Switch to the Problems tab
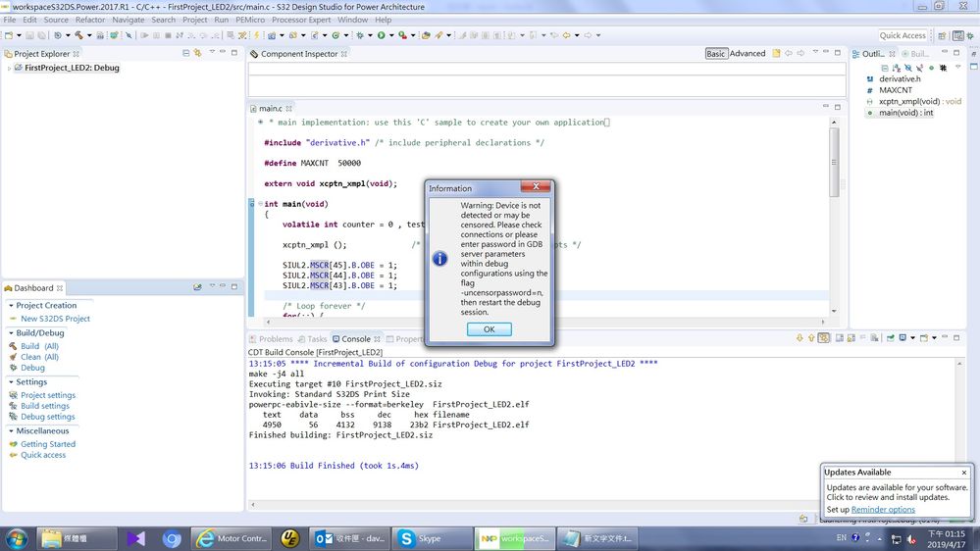Image resolution: width=980 pixels, height=551 pixels. [272, 339]
